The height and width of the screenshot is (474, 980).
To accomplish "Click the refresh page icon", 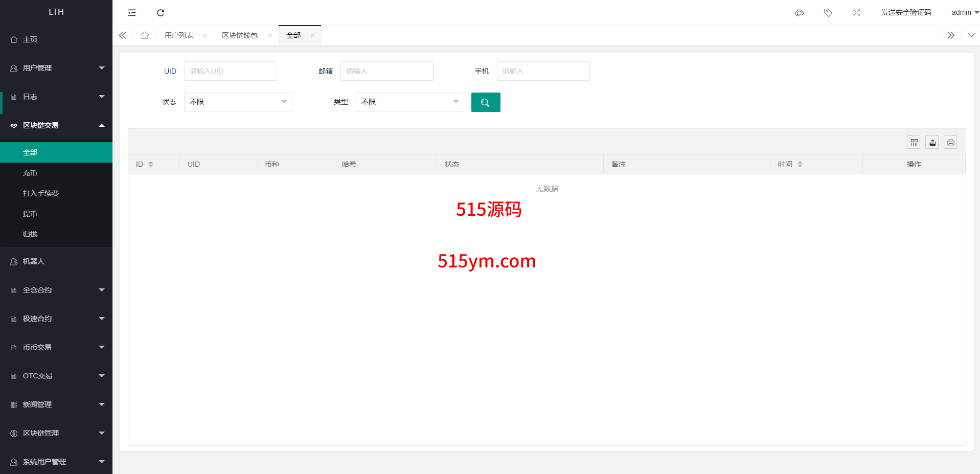I will [x=161, y=13].
